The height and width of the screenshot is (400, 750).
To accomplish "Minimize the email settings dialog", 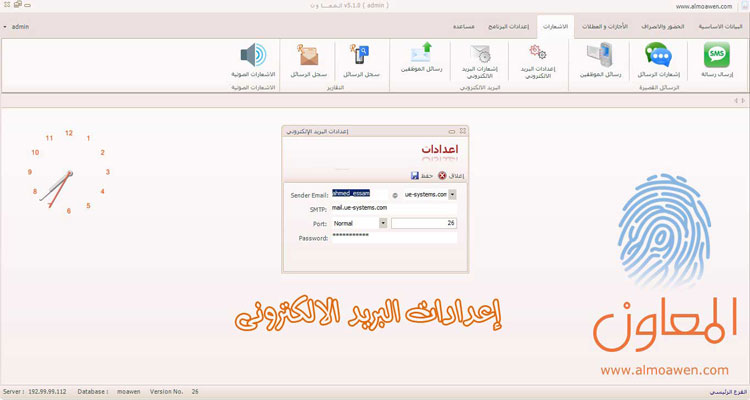I will tap(452, 131).
